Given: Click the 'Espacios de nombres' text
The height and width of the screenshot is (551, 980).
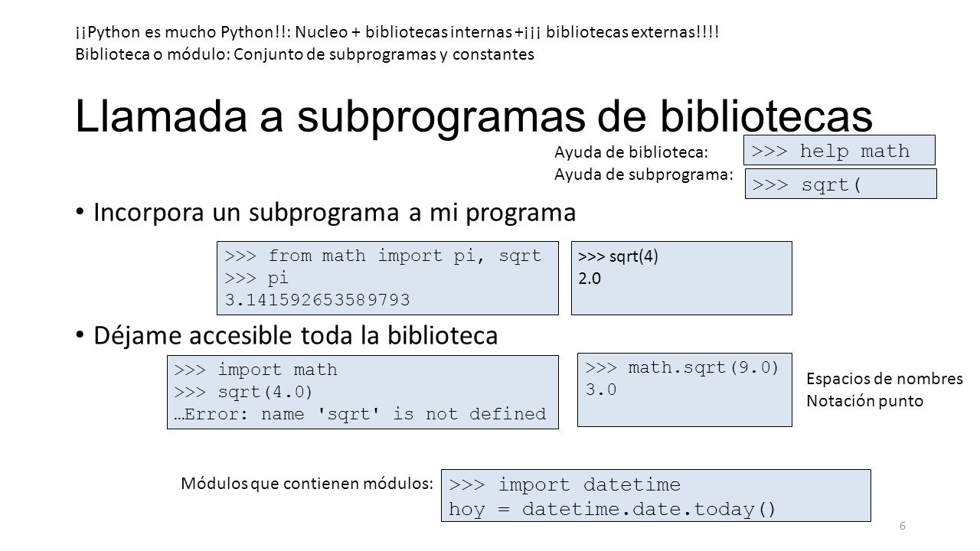Looking at the screenshot, I should (x=885, y=378).
